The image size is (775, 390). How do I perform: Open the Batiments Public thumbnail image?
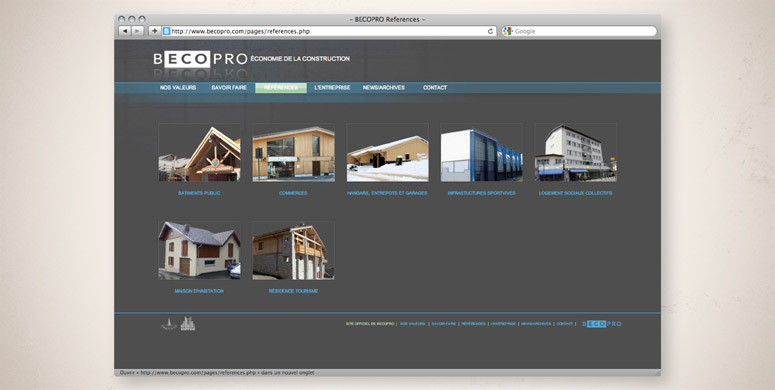(199, 152)
